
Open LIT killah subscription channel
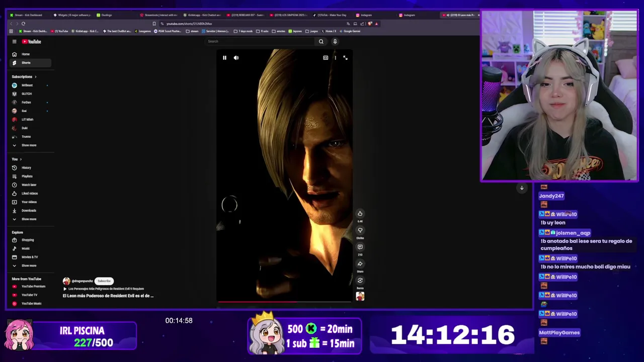[30, 120]
